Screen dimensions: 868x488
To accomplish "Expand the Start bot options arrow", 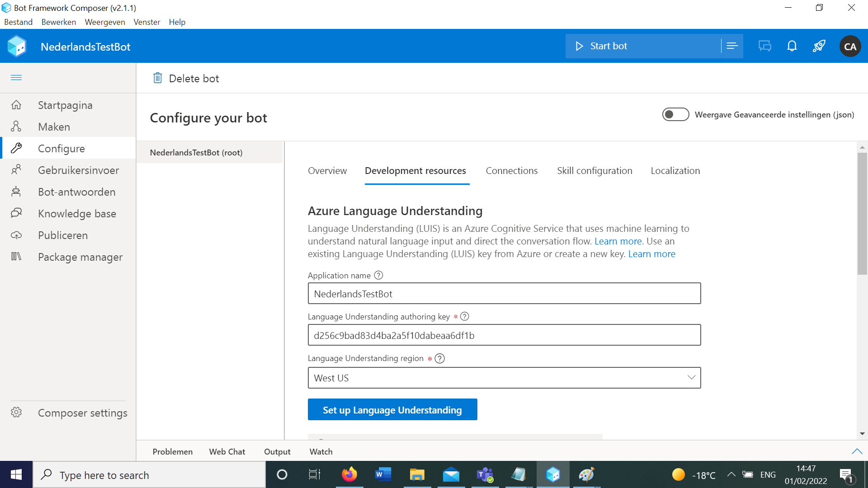I will [731, 46].
